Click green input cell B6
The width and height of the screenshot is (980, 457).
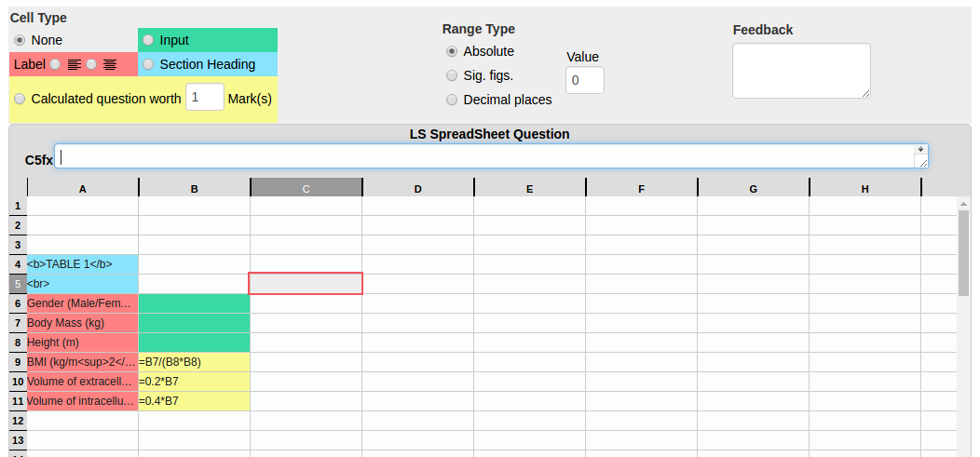coord(195,303)
